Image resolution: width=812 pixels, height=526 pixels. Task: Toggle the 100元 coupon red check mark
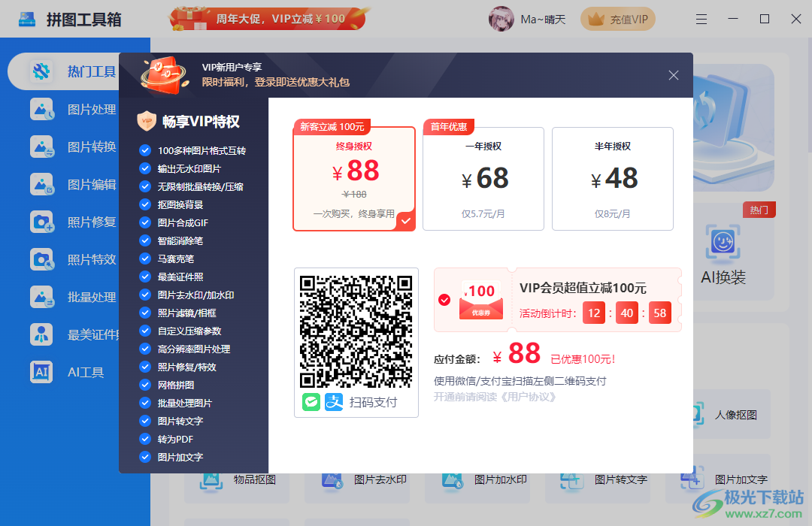click(444, 300)
